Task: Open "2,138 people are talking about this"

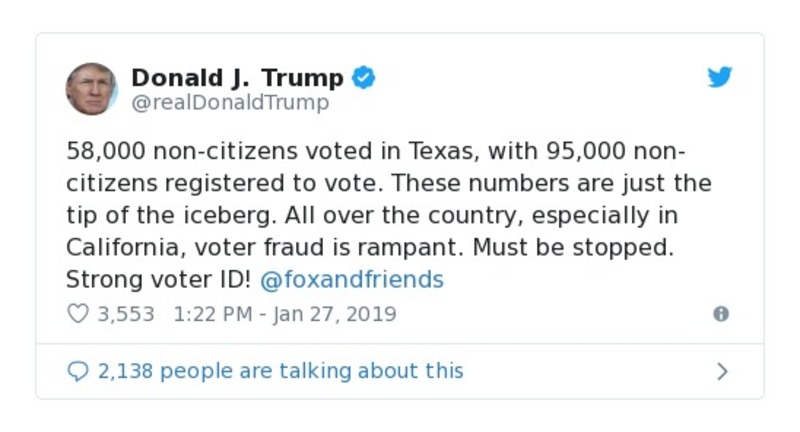Action: pyautogui.click(x=280, y=371)
